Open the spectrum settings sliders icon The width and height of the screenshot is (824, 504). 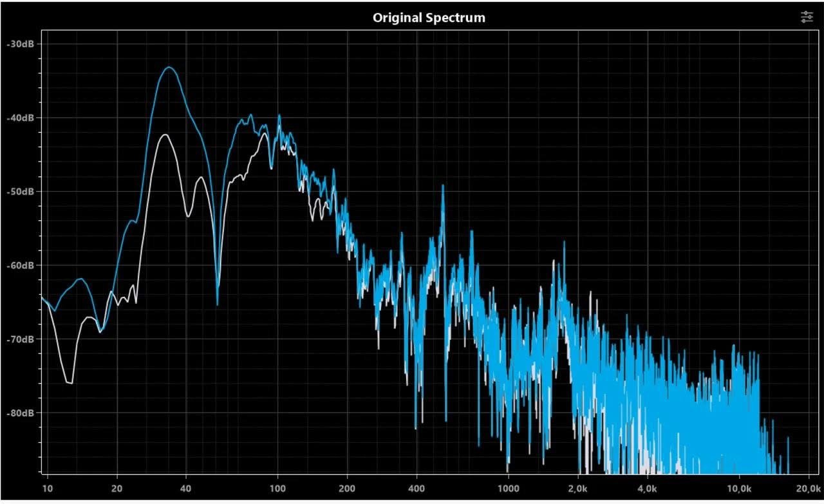tap(807, 17)
